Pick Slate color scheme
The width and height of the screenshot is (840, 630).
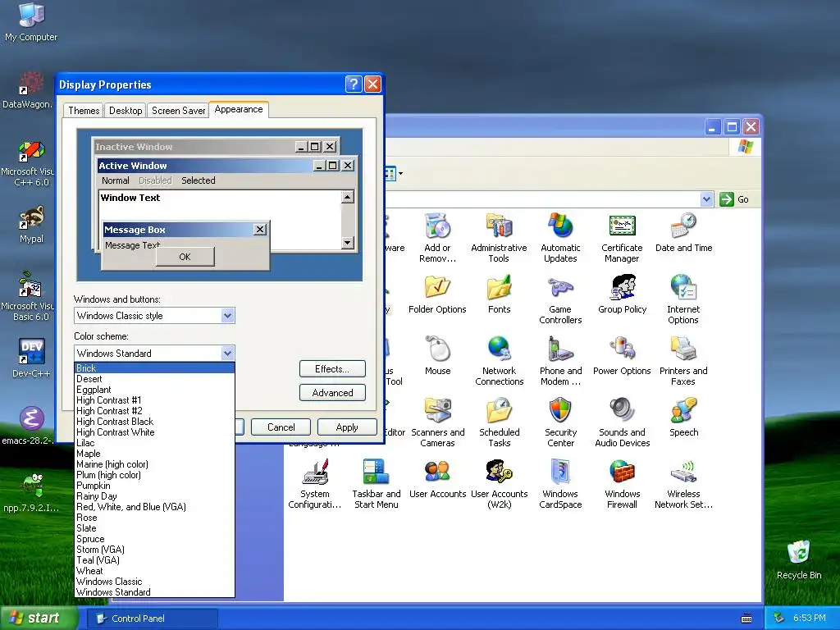point(154,528)
